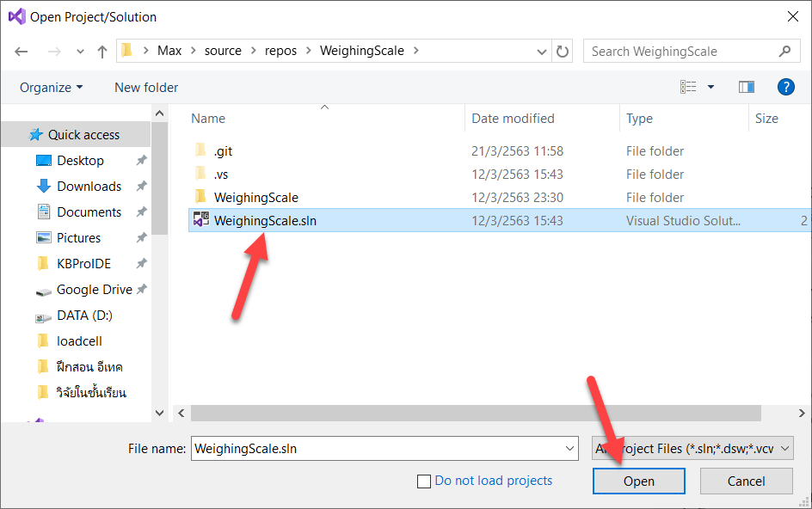
Task: Click the KBProIDE pin icon
Action: click(x=141, y=264)
